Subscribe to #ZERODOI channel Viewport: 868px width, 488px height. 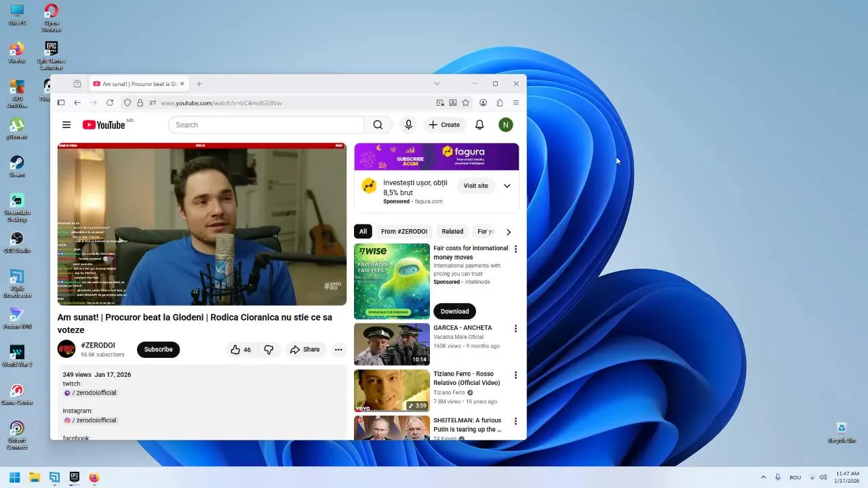pyautogui.click(x=158, y=350)
